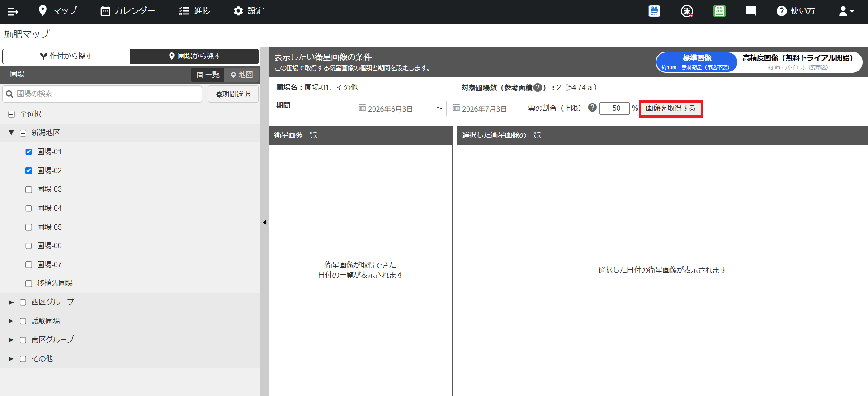
Task: Click the 期間選択 button
Action: point(233,94)
